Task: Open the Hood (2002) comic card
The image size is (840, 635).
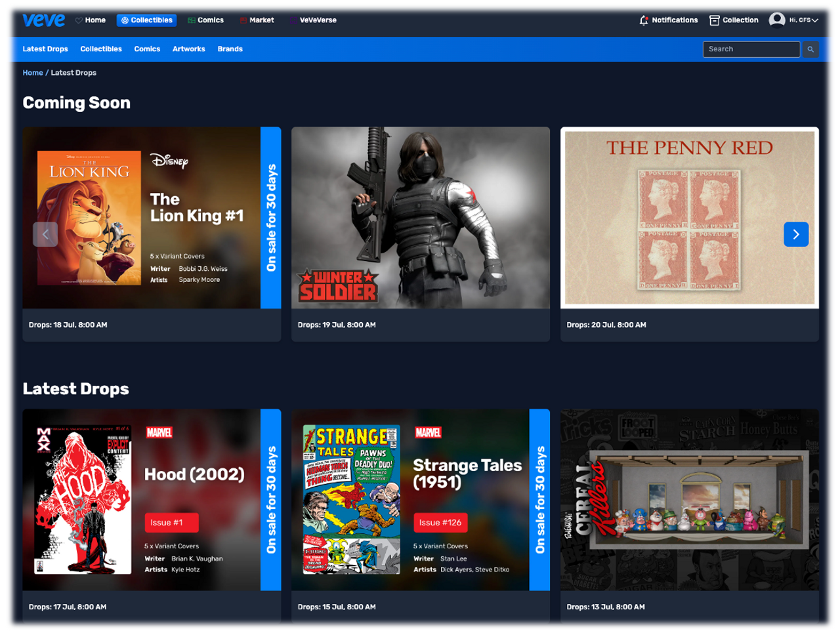Action: 152,515
